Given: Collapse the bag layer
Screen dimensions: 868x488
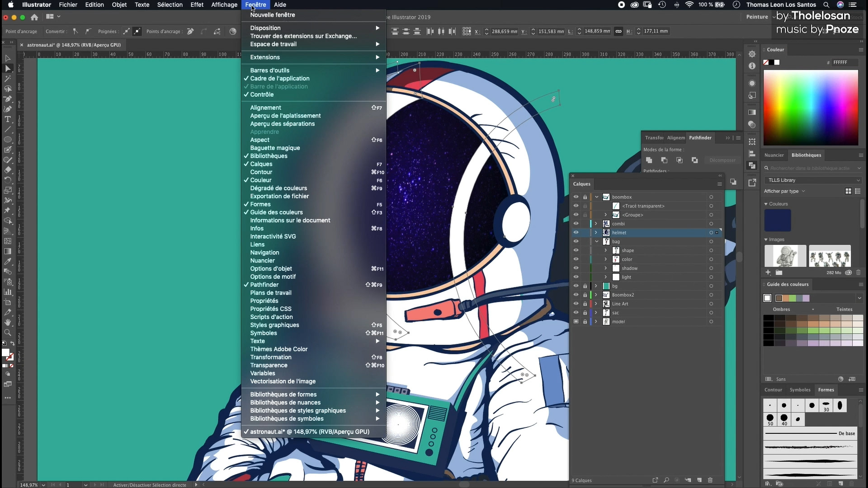Looking at the screenshot, I should pyautogui.click(x=597, y=242).
